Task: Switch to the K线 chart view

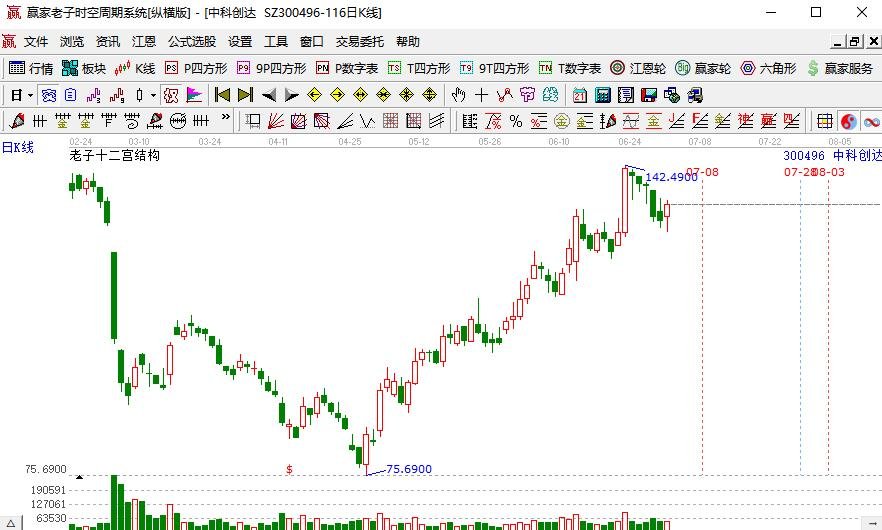Action: pos(135,68)
